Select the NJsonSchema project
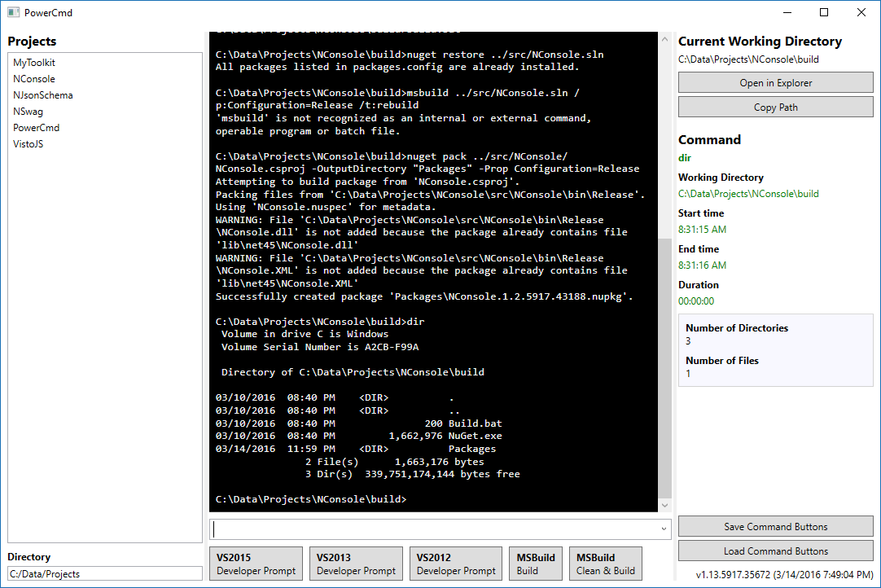Viewport: 881px width, 588px height. pyautogui.click(x=43, y=95)
